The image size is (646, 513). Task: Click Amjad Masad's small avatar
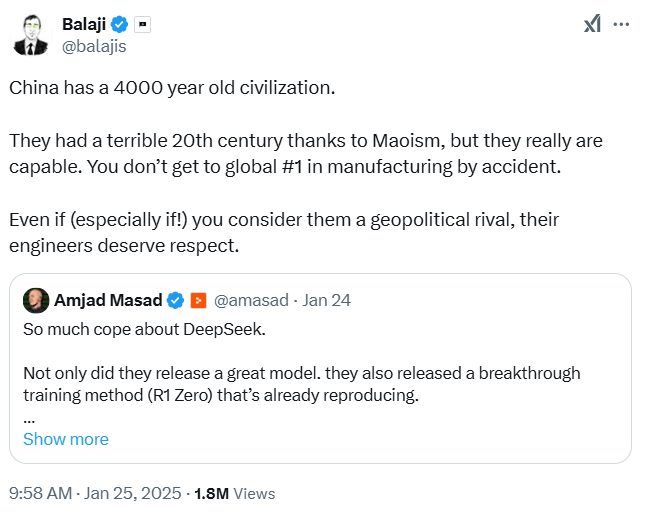(x=36, y=300)
